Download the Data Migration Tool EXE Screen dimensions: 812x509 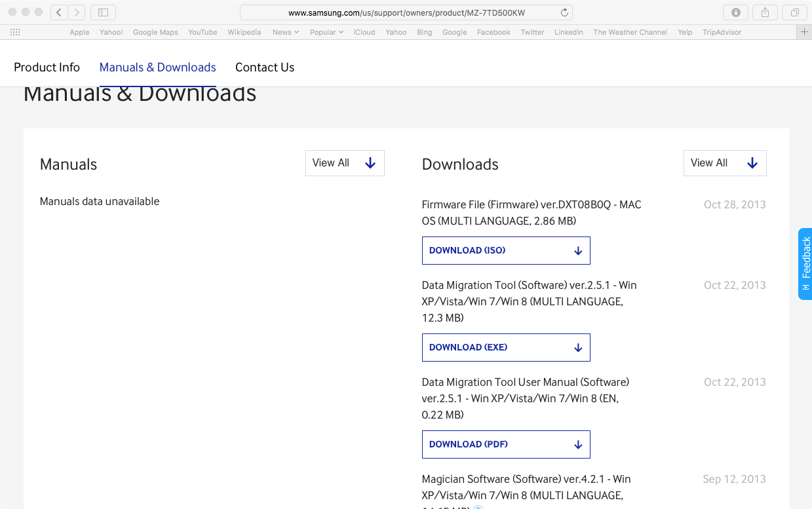coord(506,348)
